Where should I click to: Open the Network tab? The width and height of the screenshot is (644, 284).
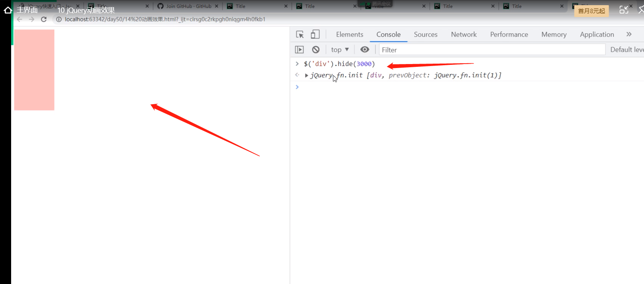(x=464, y=35)
